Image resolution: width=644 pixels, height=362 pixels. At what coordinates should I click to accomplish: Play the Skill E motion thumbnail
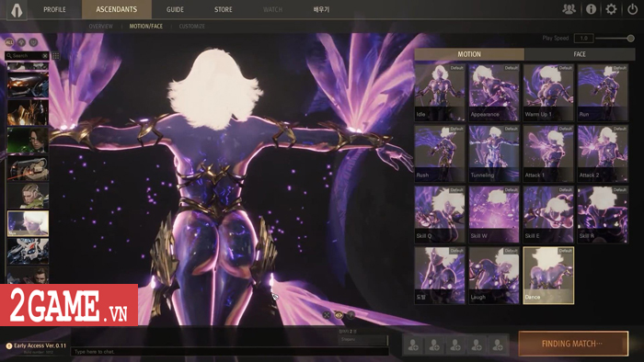pyautogui.click(x=548, y=214)
